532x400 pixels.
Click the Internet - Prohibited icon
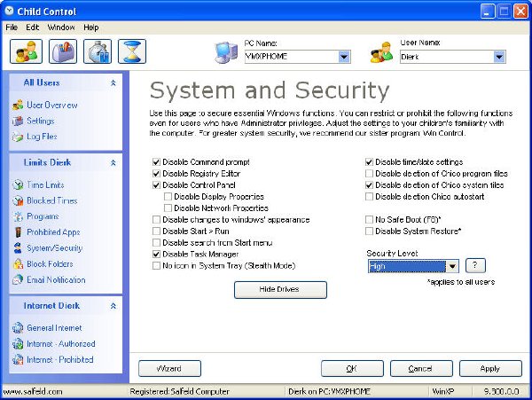[x=18, y=359]
